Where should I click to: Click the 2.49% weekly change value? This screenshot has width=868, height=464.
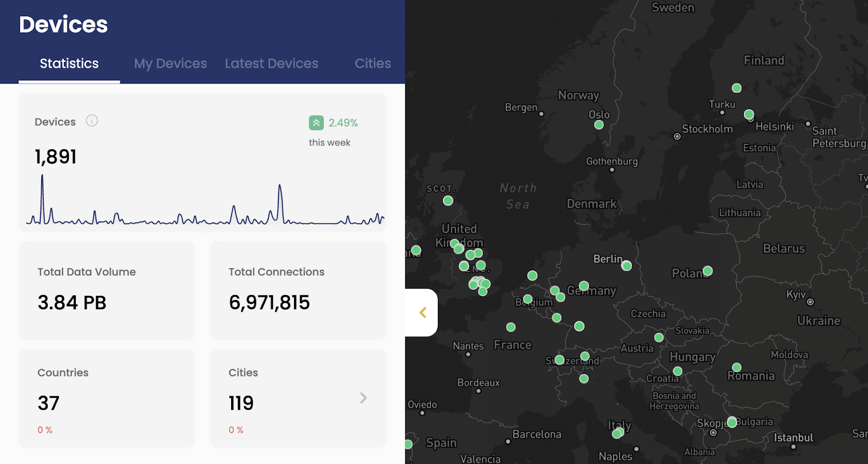pos(343,123)
